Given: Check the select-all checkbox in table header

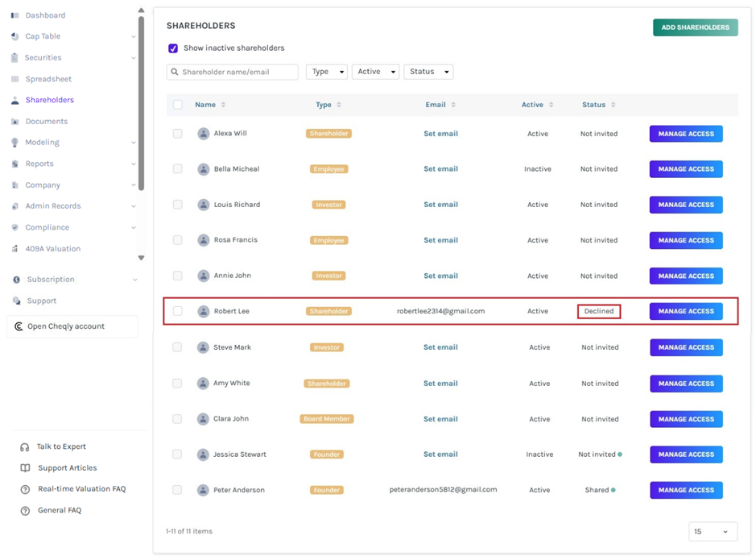Looking at the screenshot, I should pyautogui.click(x=178, y=105).
